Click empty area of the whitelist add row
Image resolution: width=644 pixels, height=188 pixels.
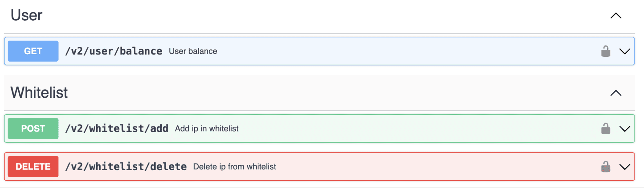[x=419, y=128]
